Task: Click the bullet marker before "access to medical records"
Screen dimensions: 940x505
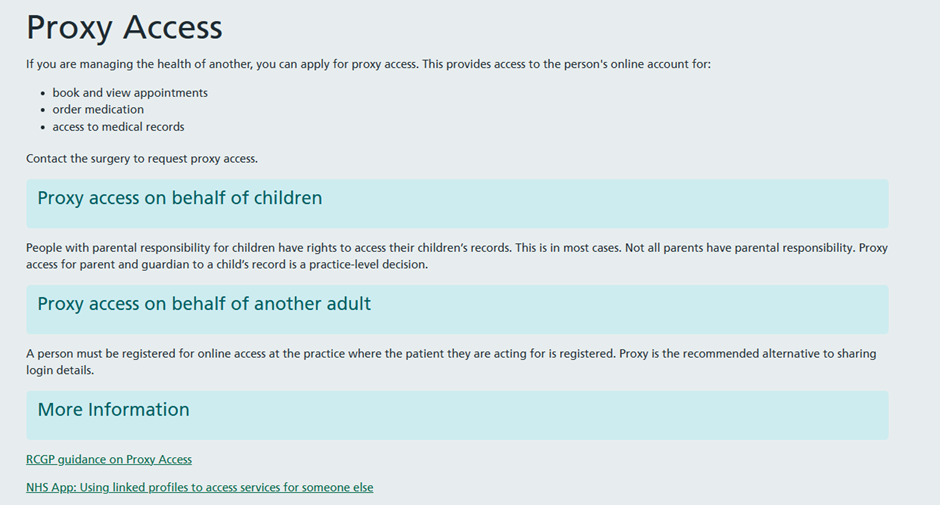Action: (x=43, y=127)
